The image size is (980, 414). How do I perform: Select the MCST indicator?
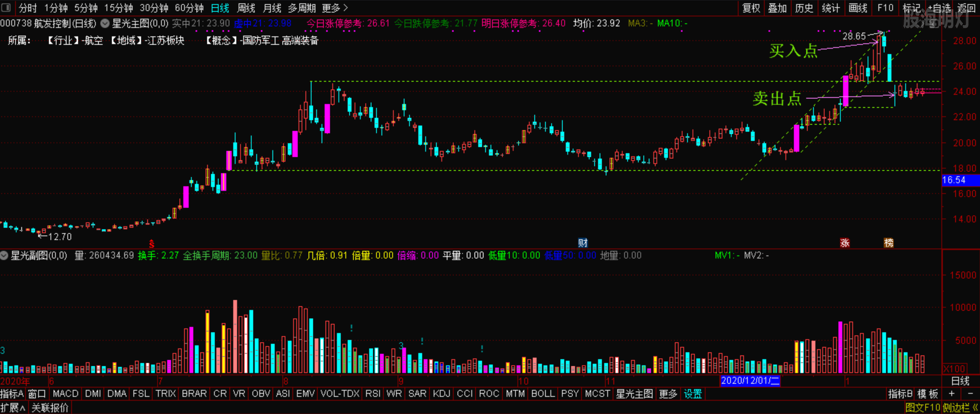click(597, 394)
